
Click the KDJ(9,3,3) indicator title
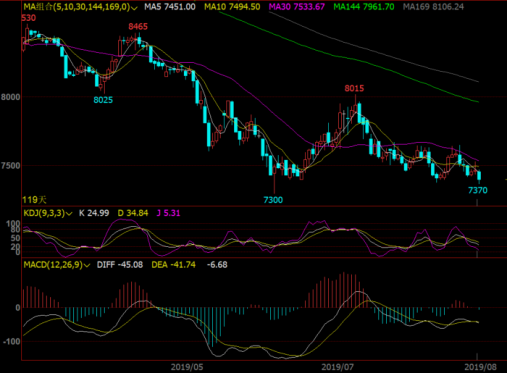(x=44, y=213)
